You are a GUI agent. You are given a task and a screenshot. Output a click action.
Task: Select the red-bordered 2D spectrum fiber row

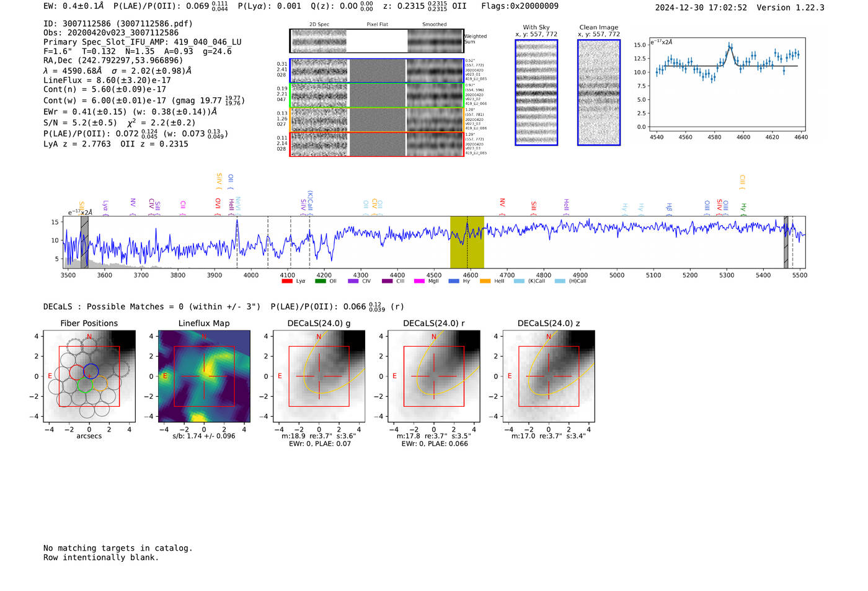376,144
